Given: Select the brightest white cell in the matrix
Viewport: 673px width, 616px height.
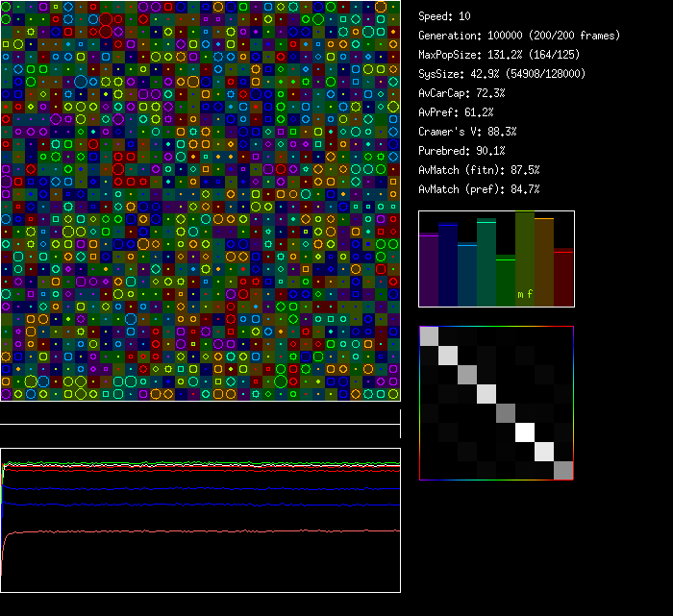Looking at the screenshot, I should click(525, 432).
